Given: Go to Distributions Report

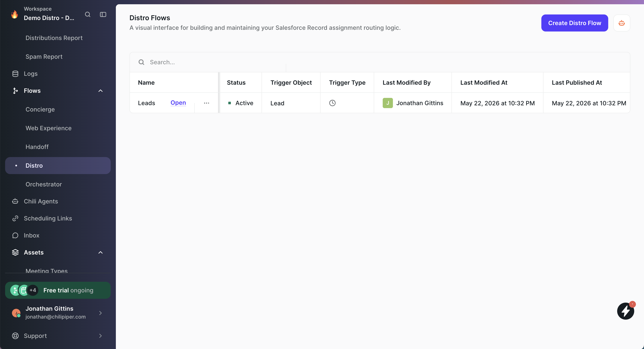Looking at the screenshot, I should pyautogui.click(x=54, y=38).
